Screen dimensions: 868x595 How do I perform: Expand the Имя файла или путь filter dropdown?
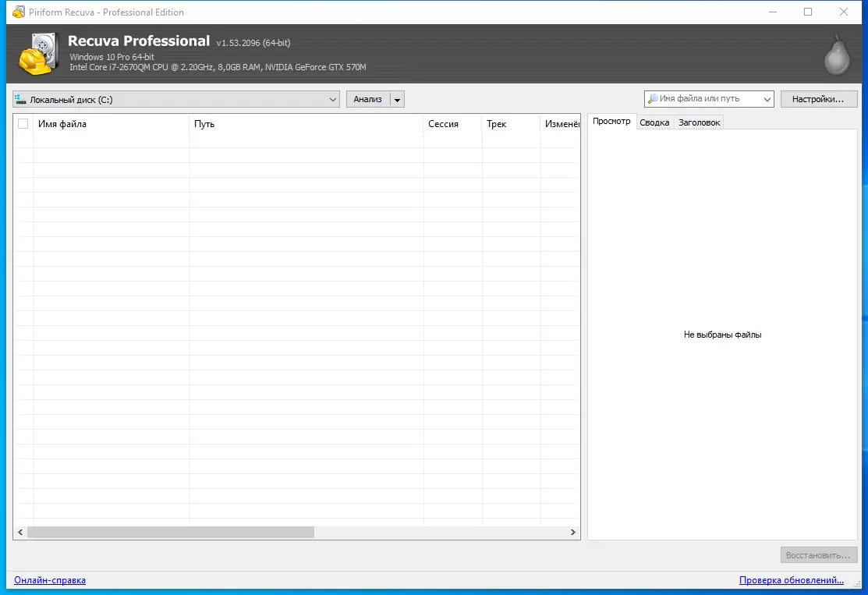(x=767, y=99)
